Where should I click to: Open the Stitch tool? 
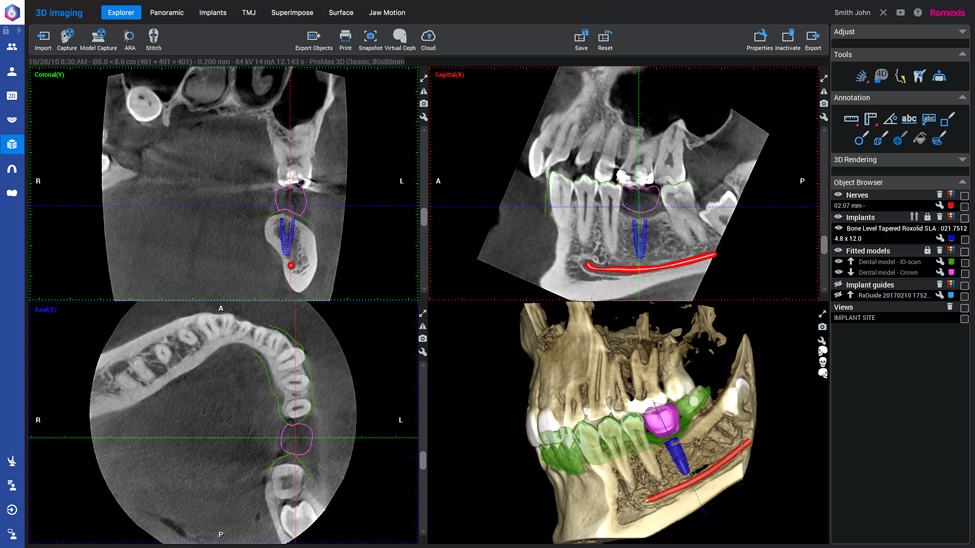point(153,37)
